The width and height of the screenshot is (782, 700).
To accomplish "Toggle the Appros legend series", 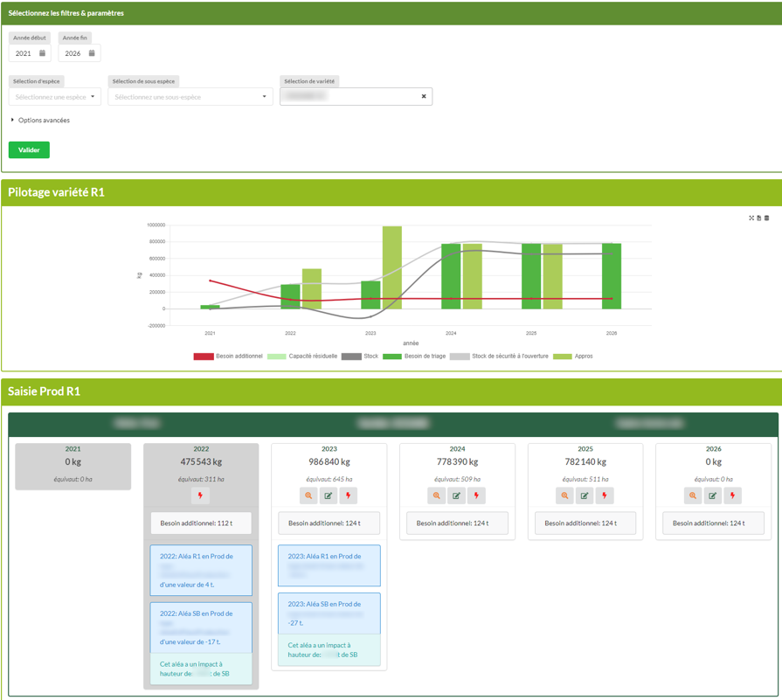I will pyautogui.click(x=573, y=357).
